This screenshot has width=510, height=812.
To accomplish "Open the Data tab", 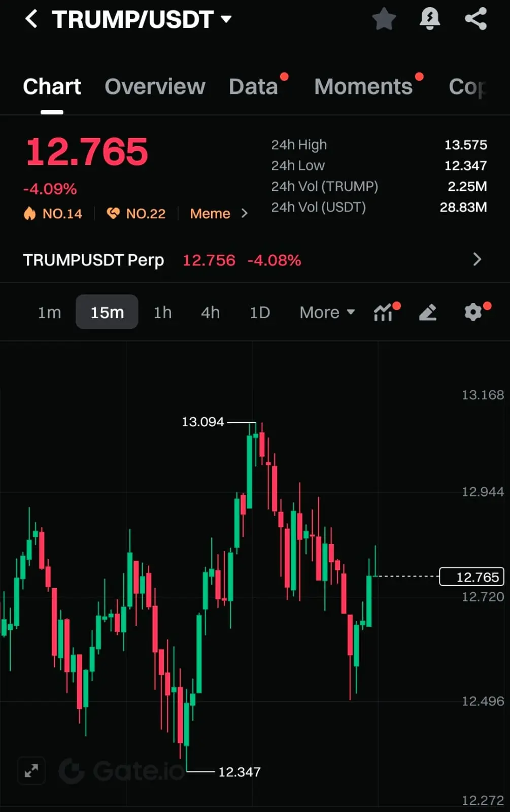I will click(253, 87).
